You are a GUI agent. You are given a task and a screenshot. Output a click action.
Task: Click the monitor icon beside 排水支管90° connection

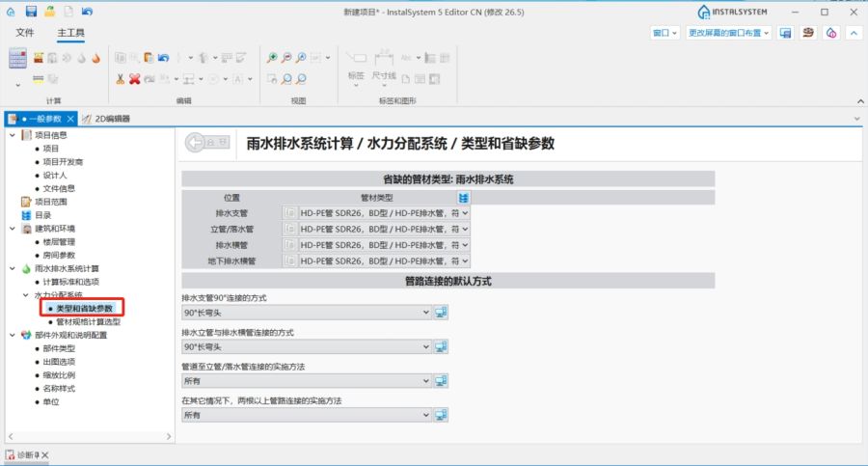(x=441, y=312)
